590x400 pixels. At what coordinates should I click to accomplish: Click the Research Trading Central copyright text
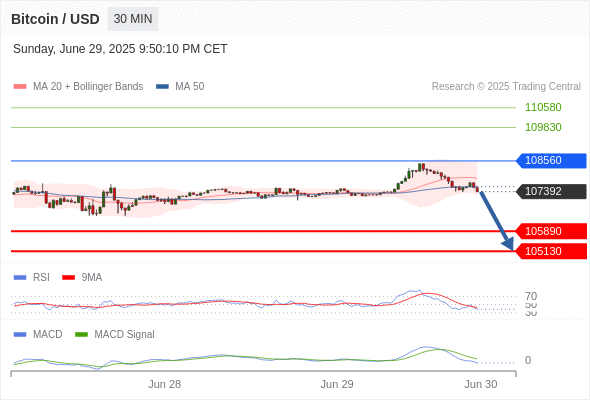pos(506,87)
